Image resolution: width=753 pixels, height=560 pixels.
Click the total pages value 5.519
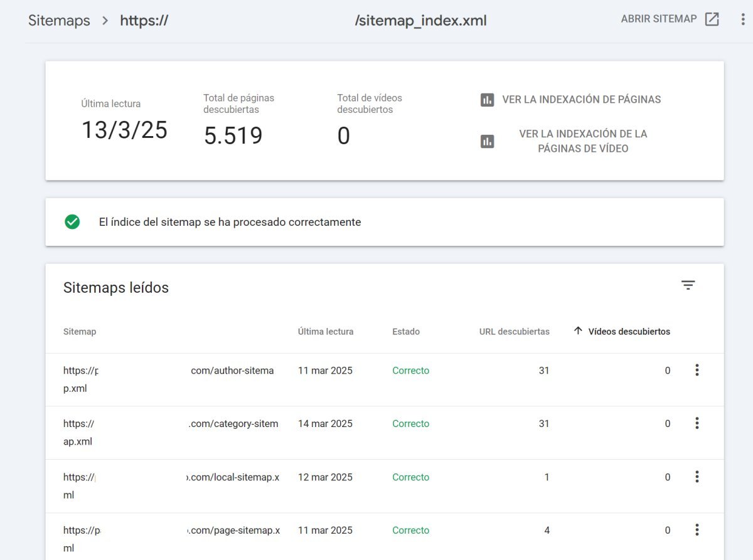233,135
